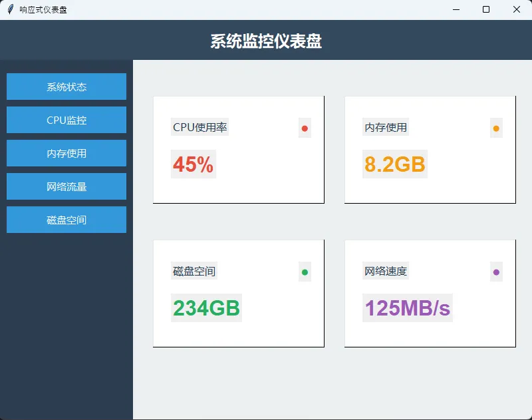Click the 125MB/s network speed value
The width and height of the screenshot is (532, 420).
tap(408, 308)
